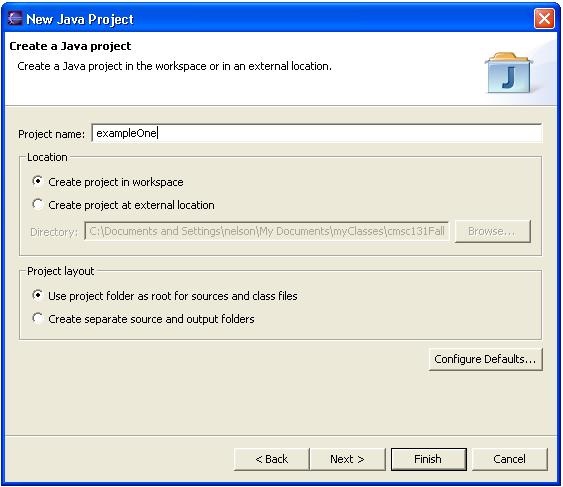Click the Directory: label
Screen dimensions: 563x487
54,232
